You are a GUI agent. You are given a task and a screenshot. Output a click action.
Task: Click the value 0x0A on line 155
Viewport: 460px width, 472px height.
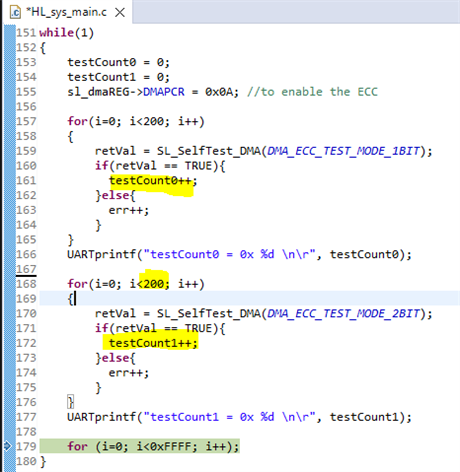[219, 92]
